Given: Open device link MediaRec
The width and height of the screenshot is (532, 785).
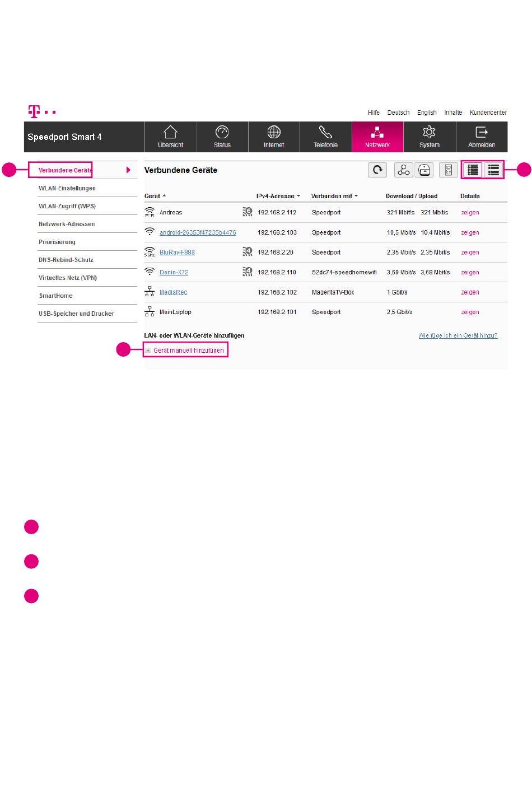Looking at the screenshot, I should point(173,292).
